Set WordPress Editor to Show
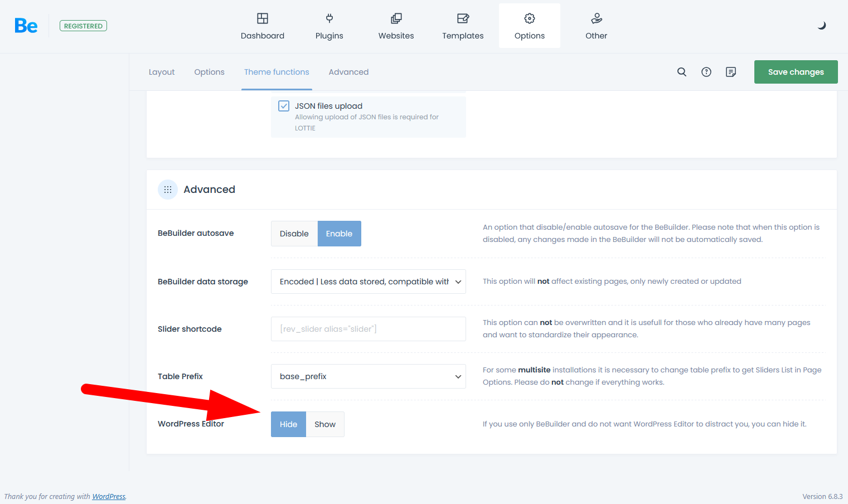This screenshot has width=848, height=504. click(x=324, y=424)
